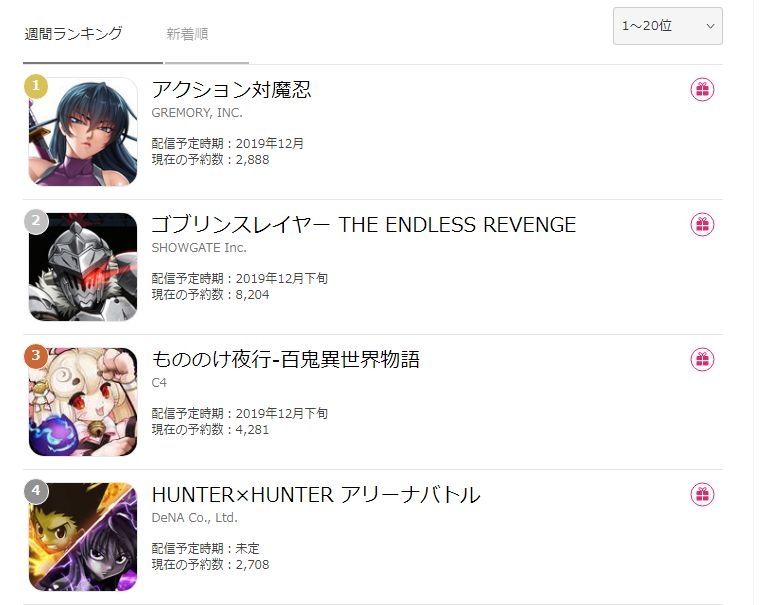Click gift icon for もののけ夜行
The image size is (765, 605).
(x=702, y=360)
